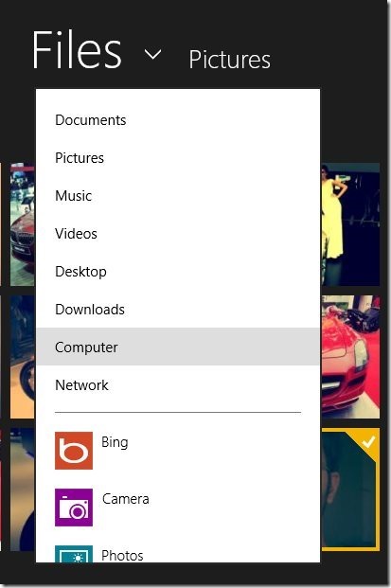Viewport: 391px width, 588px height.
Task: Go to the Music folder
Action: pos(178,196)
